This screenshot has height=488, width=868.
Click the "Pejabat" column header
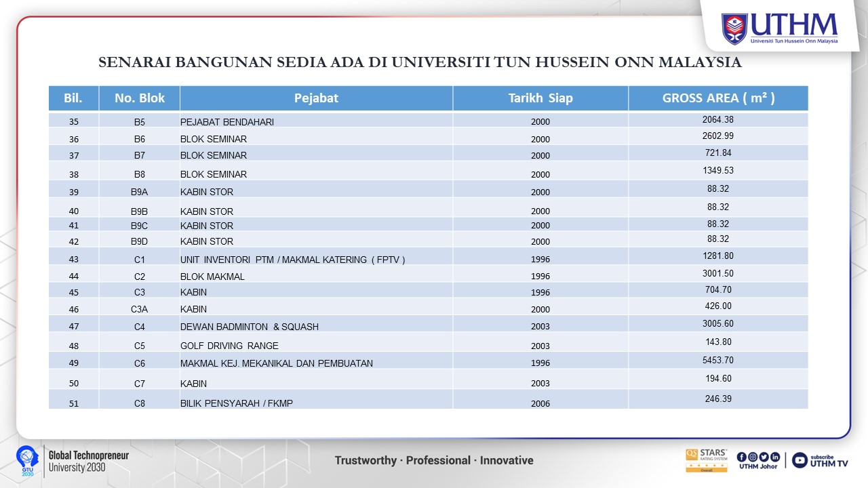click(316, 98)
